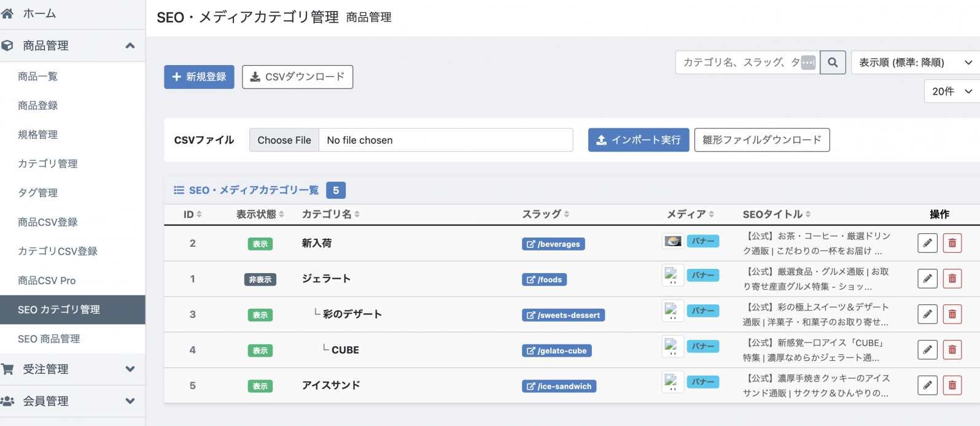Click the ホーム label in sidebar
Screen dimensions: 980x426
[39, 13]
